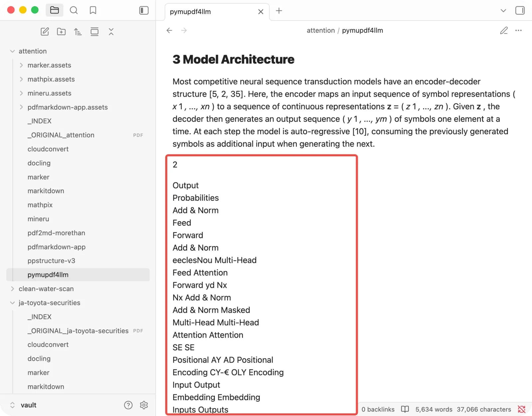
Task: Open _ORIGINAL_ja-toyota-securities PDF file
Action: [78, 331]
